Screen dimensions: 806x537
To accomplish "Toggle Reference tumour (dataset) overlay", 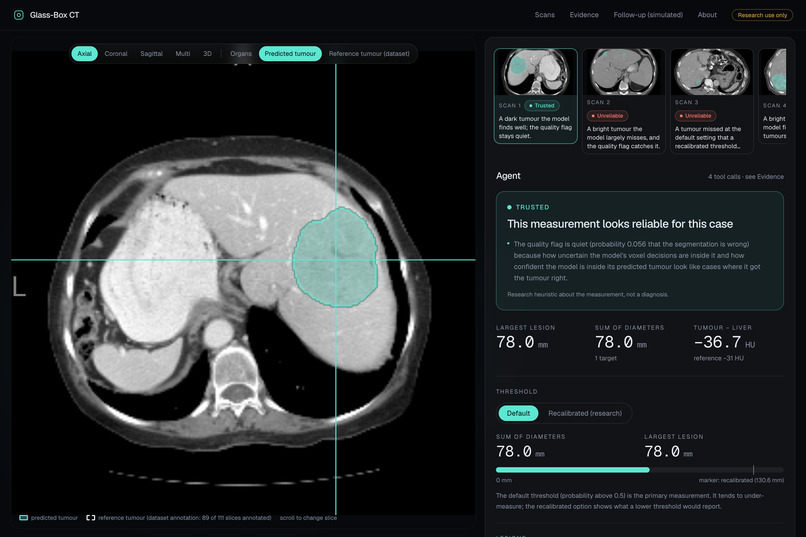I will point(369,53).
